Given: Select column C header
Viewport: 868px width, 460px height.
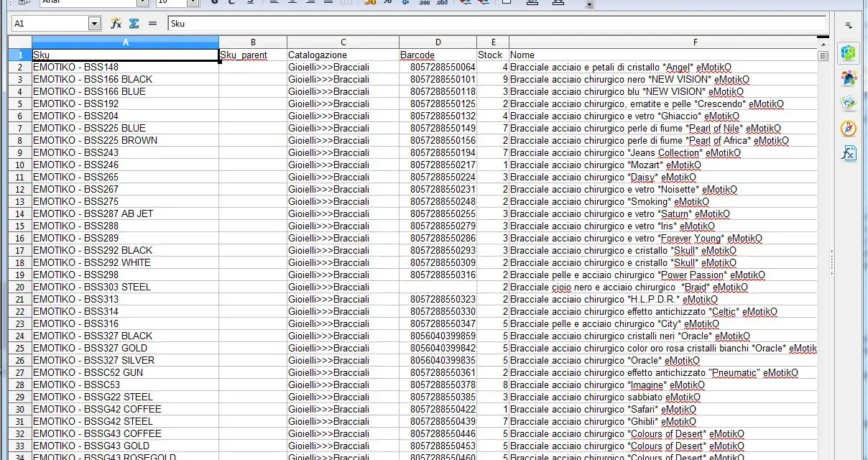Looking at the screenshot, I should pos(343,42).
